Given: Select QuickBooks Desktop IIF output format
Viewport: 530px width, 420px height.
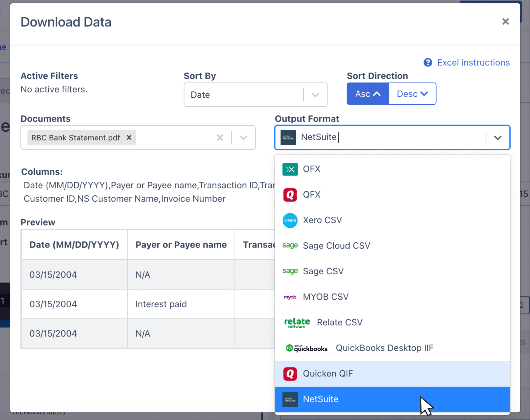Looking at the screenshot, I should click(x=385, y=348).
